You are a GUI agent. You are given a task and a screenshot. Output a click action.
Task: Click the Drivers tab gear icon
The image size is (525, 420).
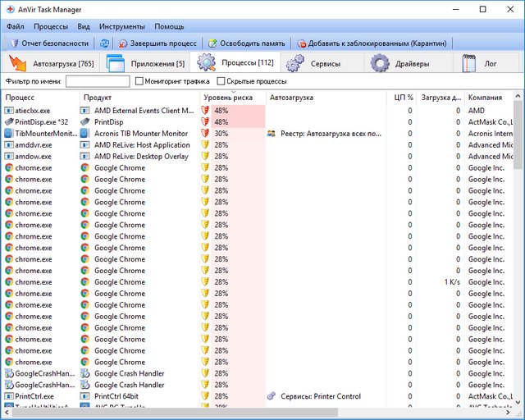(x=379, y=63)
